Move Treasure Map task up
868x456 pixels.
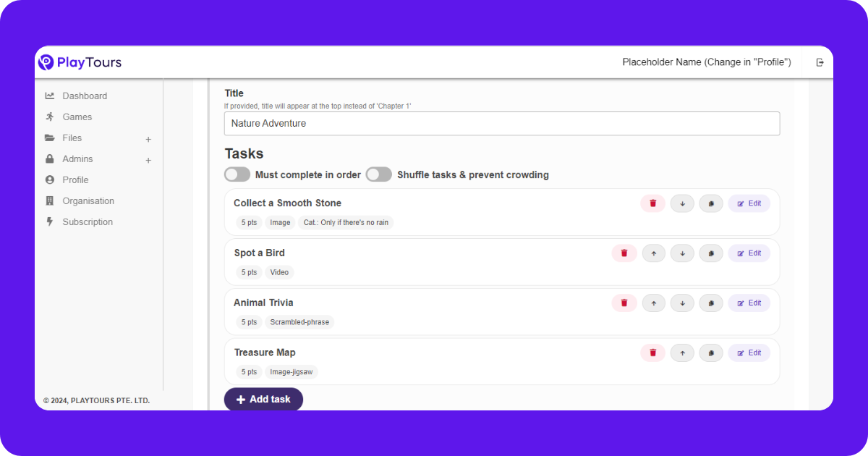pyautogui.click(x=682, y=353)
